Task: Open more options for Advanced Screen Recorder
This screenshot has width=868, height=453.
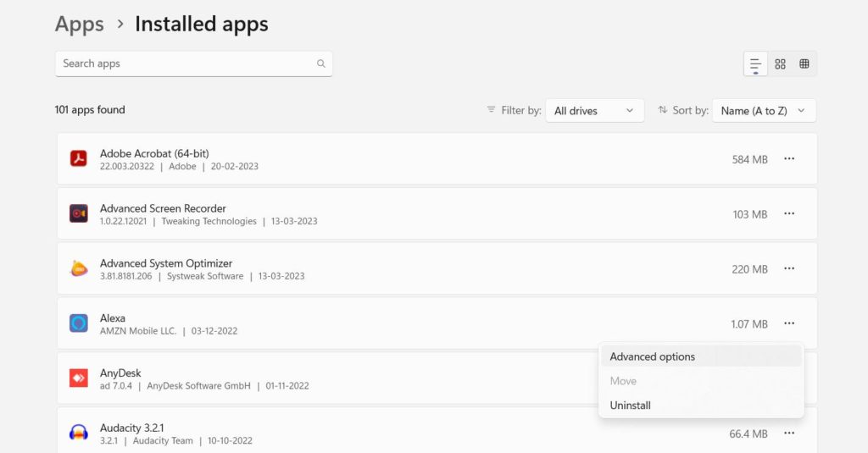Action: click(x=789, y=214)
